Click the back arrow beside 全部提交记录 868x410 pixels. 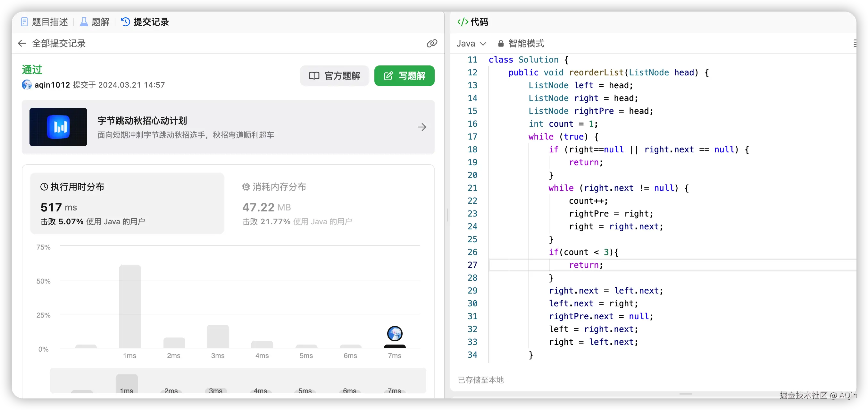click(x=22, y=43)
